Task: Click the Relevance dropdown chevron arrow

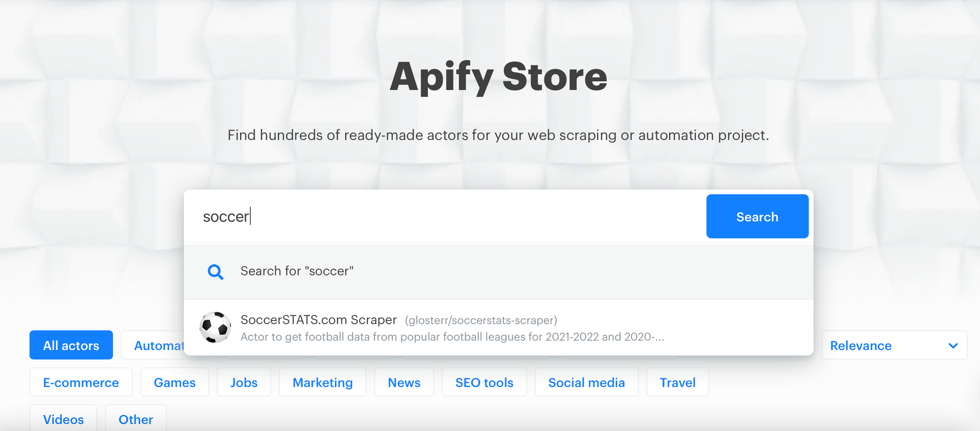Action: tap(953, 346)
